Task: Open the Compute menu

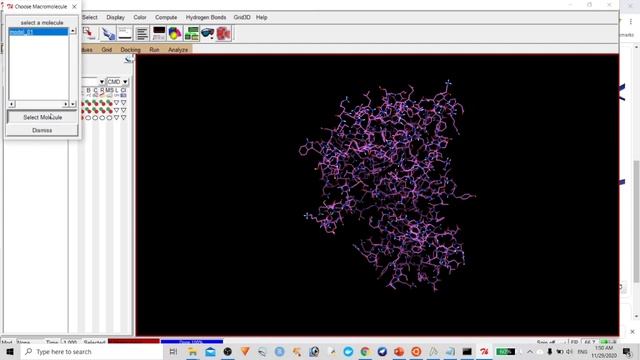Action: (166, 18)
